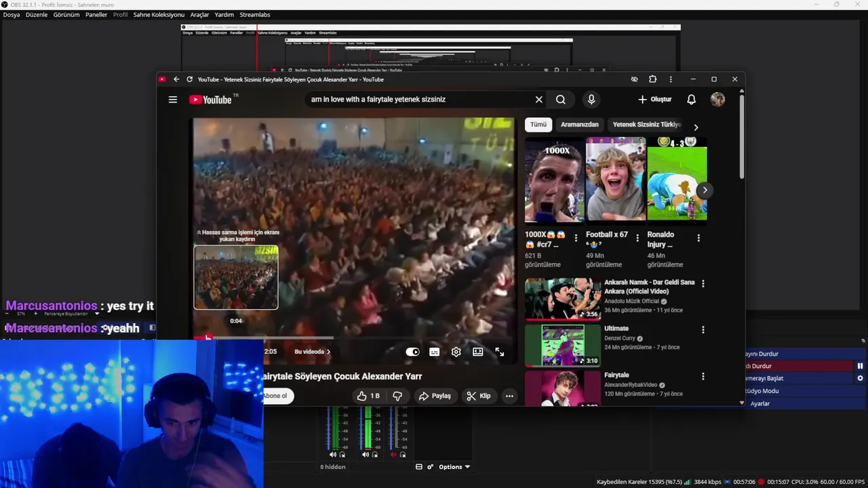The width and height of the screenshot is (868, 488).
Task: Clear the YouTube search text
Action: coord(539,100)
